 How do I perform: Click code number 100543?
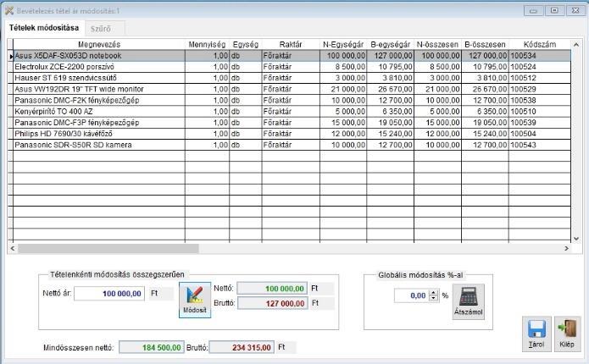[523, 145]
